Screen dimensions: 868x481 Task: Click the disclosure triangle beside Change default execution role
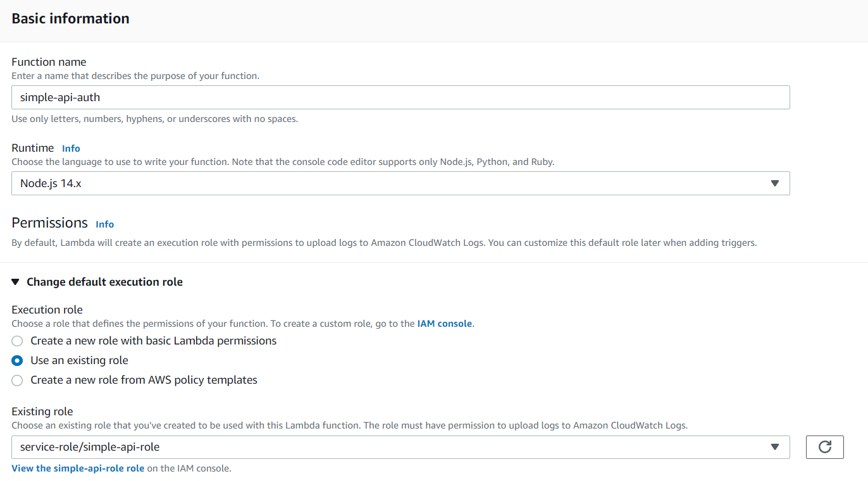pyautogui.click(x=16, y=282)
